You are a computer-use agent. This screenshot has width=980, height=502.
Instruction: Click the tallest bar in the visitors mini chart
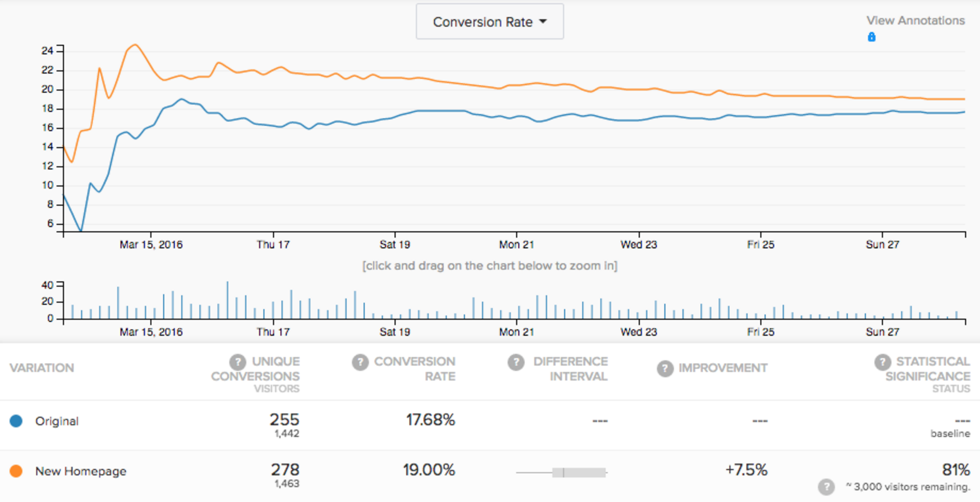click(228, 301)
